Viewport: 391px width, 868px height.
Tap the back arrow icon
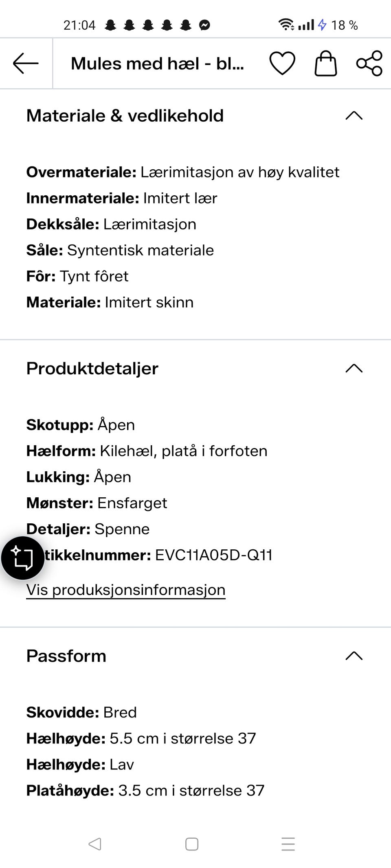(26, 63)
